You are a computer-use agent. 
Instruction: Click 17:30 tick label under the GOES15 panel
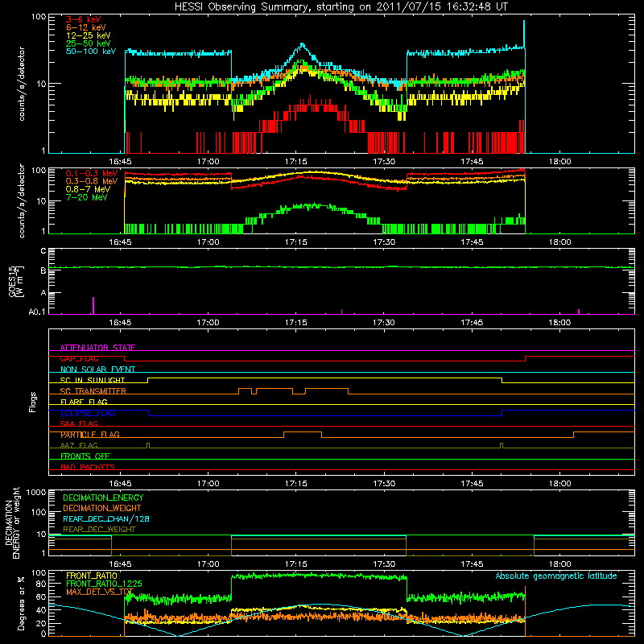[x=384, y=323]
